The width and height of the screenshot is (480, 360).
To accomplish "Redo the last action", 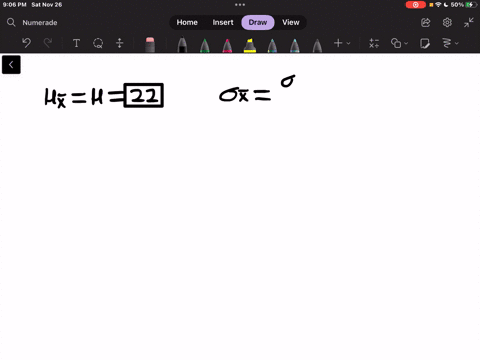I will pos(48,43).
